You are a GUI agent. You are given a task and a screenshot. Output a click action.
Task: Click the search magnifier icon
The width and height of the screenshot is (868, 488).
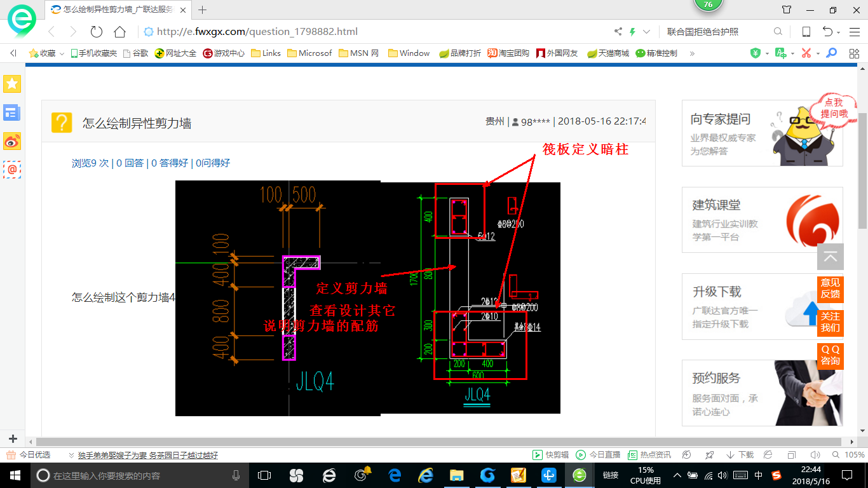778,32
